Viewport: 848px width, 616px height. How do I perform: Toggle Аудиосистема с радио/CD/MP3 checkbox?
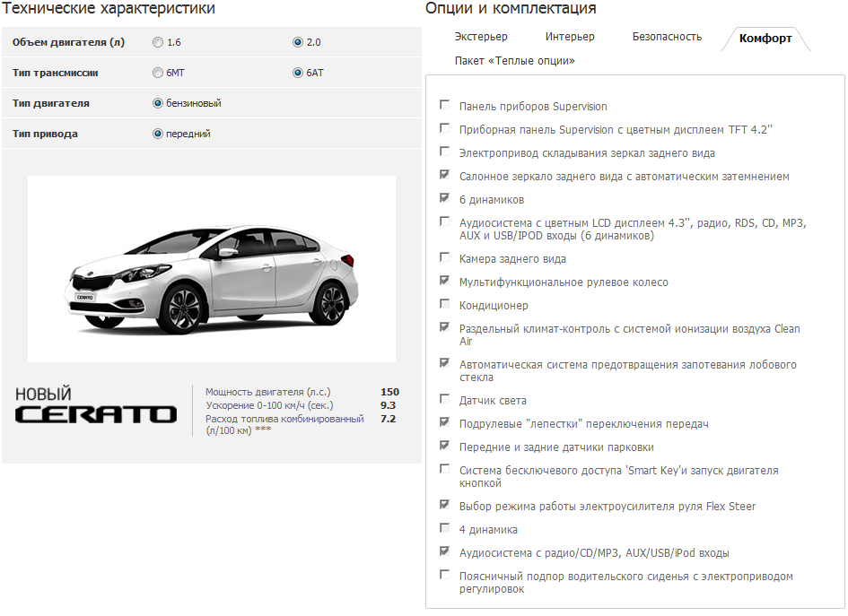(444, 551)
